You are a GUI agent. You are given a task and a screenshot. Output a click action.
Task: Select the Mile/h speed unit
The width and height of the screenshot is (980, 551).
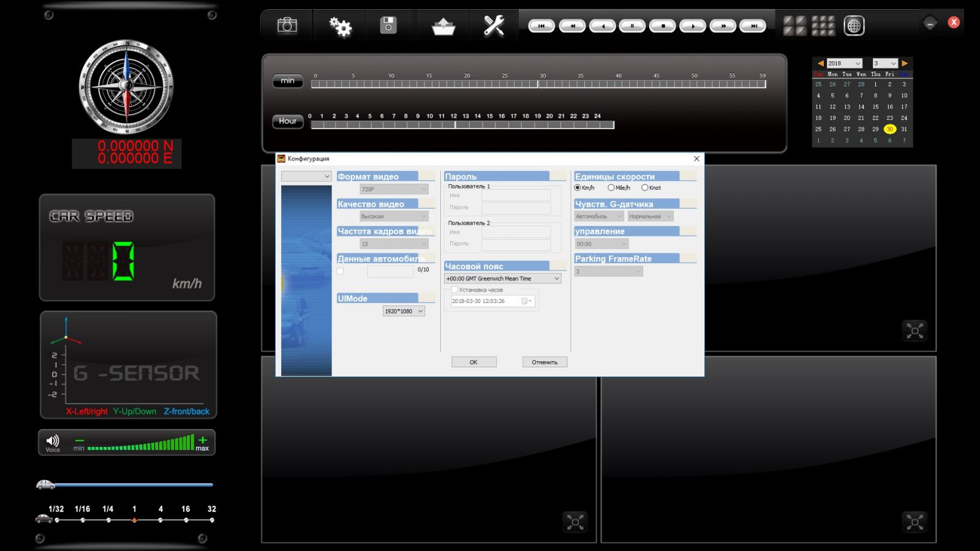611,188
